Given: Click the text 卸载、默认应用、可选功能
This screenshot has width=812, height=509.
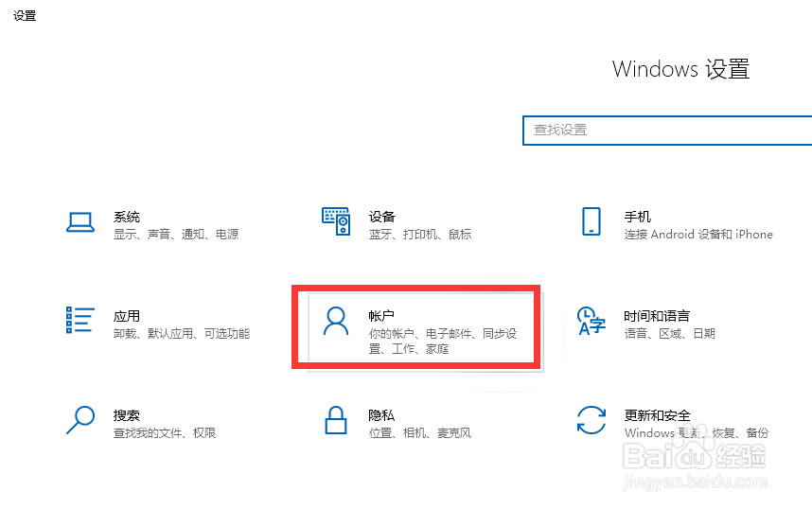Looking at the screenshot, I should pos(182,333).
